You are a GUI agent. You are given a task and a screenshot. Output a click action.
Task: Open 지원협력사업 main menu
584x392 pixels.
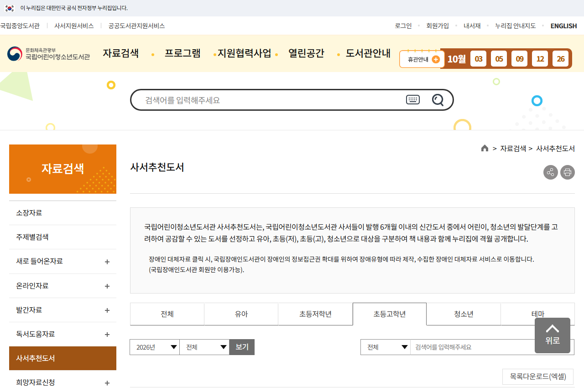click(x=244, y=53)
